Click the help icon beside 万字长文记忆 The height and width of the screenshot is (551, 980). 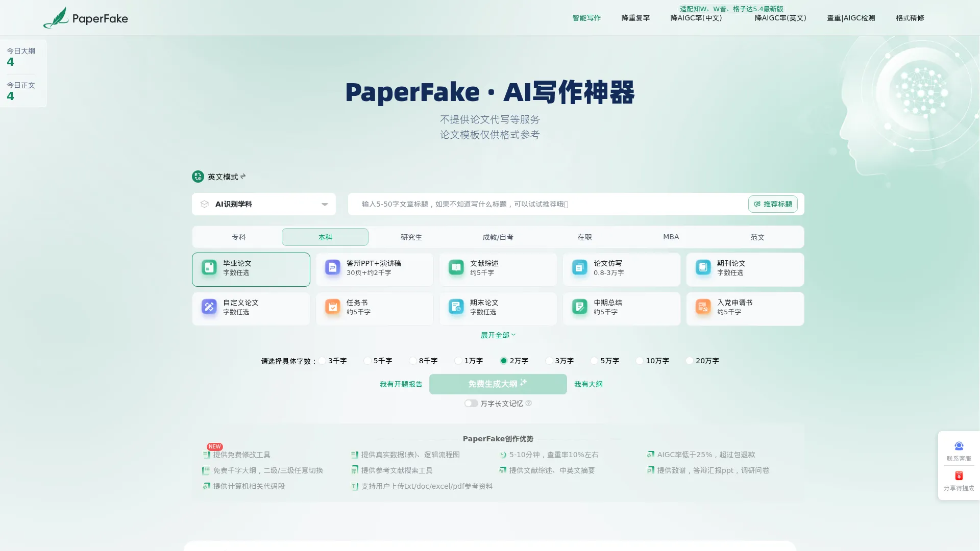[x=529, y=403]
